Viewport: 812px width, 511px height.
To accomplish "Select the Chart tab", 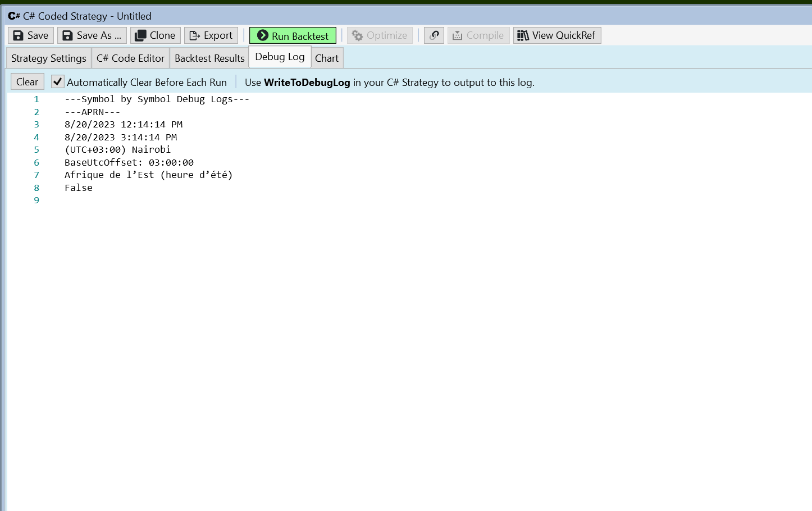I will point(327,58).
